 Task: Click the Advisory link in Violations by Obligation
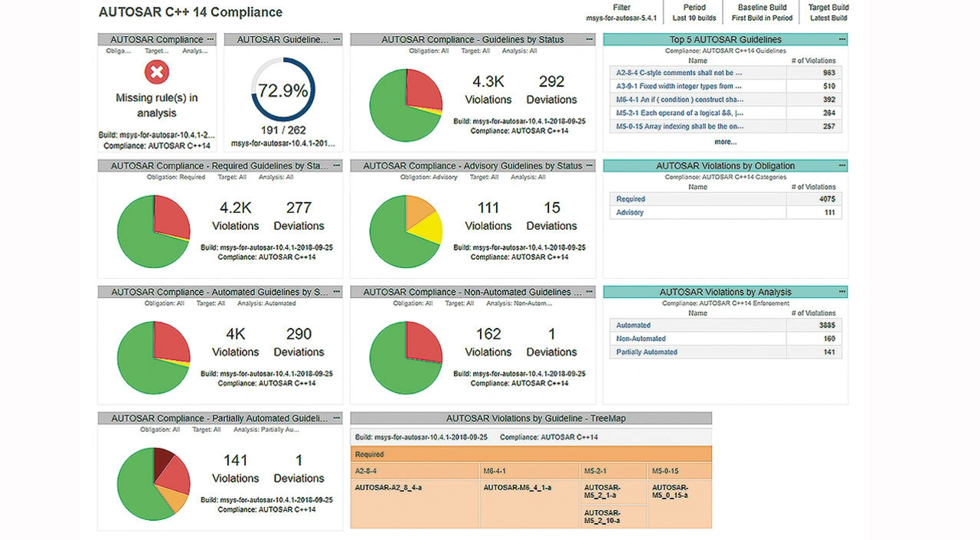click(629, 212)
